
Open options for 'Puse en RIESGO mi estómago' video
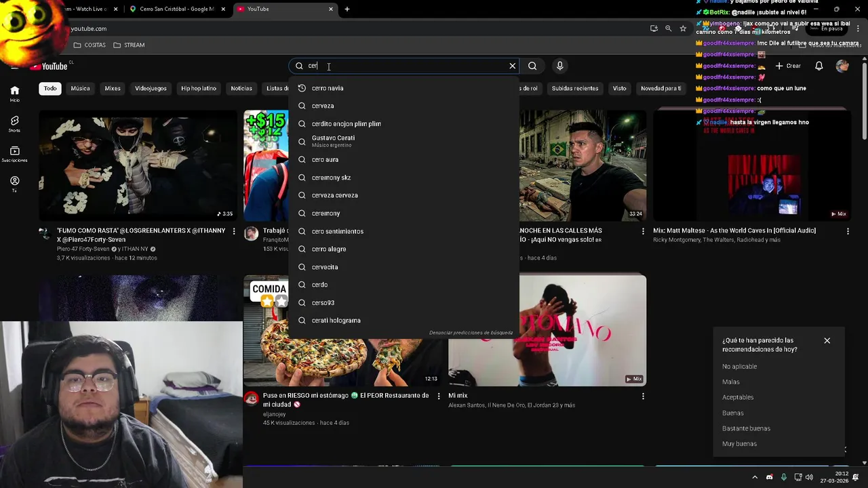pos(438,396)
